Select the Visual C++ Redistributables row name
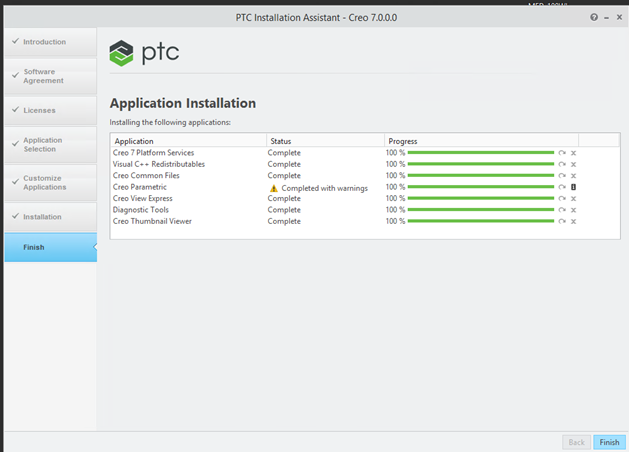629x452 pixels. coord(159,164)
